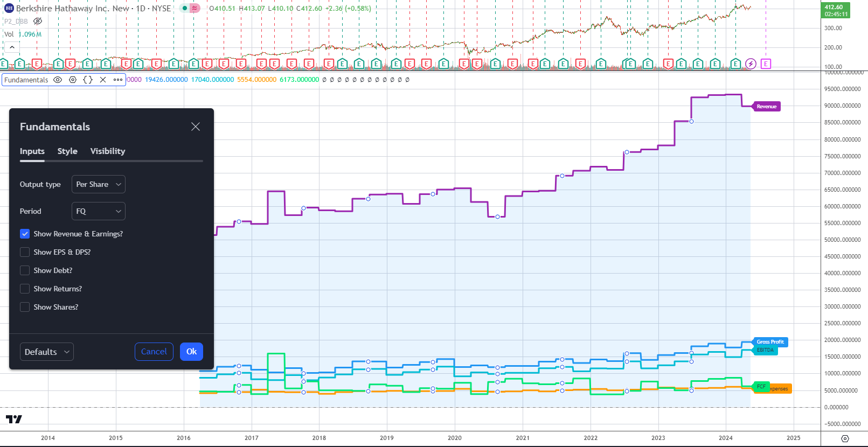Click the Vol 1.096M volume legend

[23, 34]
